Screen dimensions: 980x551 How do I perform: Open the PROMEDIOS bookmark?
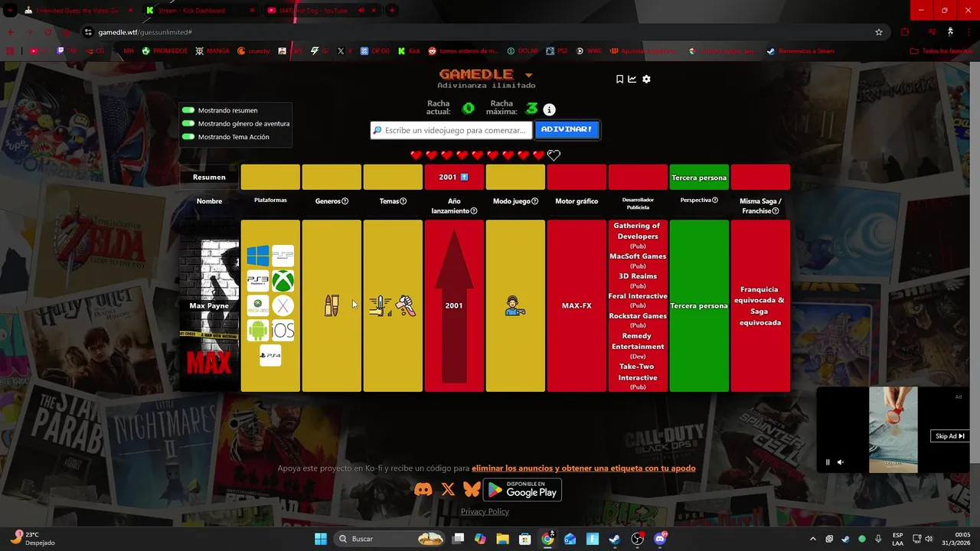[x=165, y=51]
